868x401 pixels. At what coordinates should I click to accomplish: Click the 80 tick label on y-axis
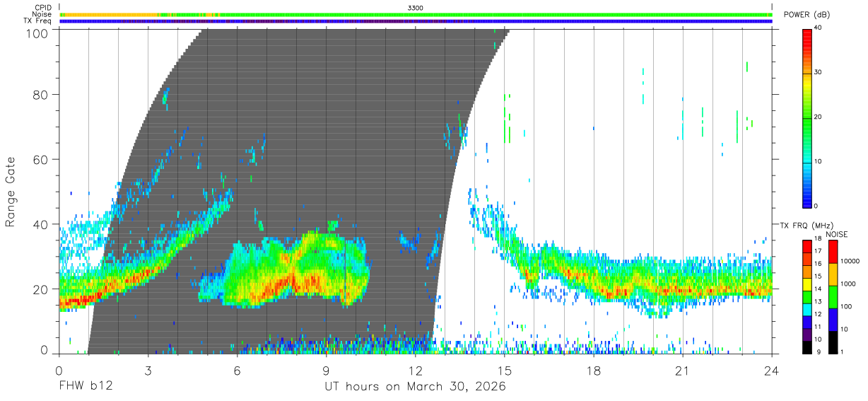pyautogui.click(x=42, y=94)
